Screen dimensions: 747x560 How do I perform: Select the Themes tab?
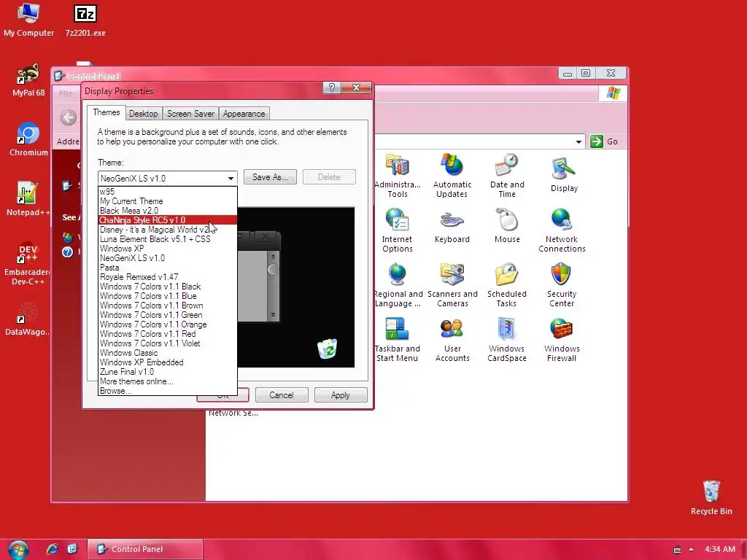coord(107,112)
